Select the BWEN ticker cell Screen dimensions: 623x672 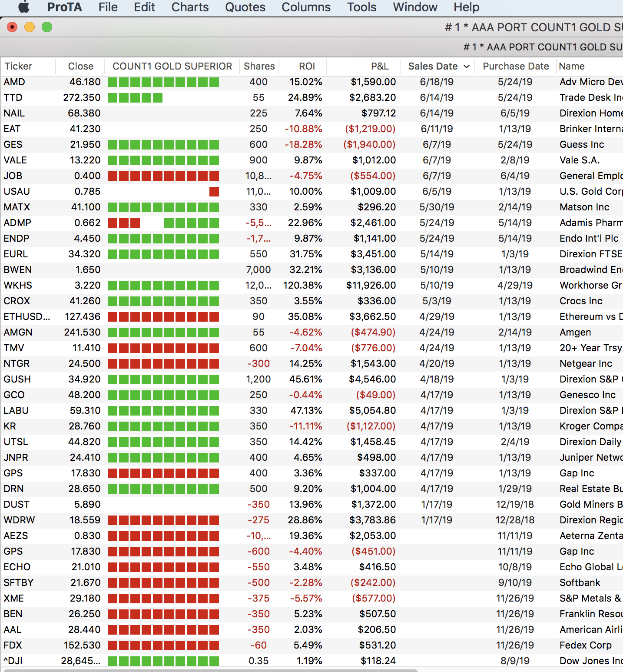click(x=17, y=269)
